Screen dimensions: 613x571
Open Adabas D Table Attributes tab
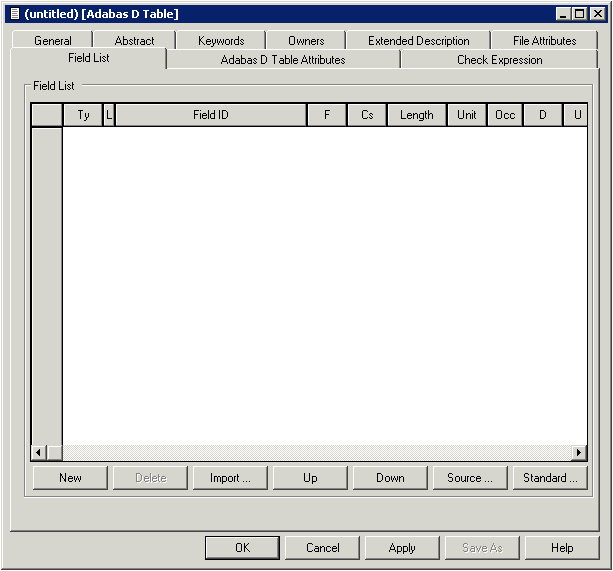[x=283, y=60]
